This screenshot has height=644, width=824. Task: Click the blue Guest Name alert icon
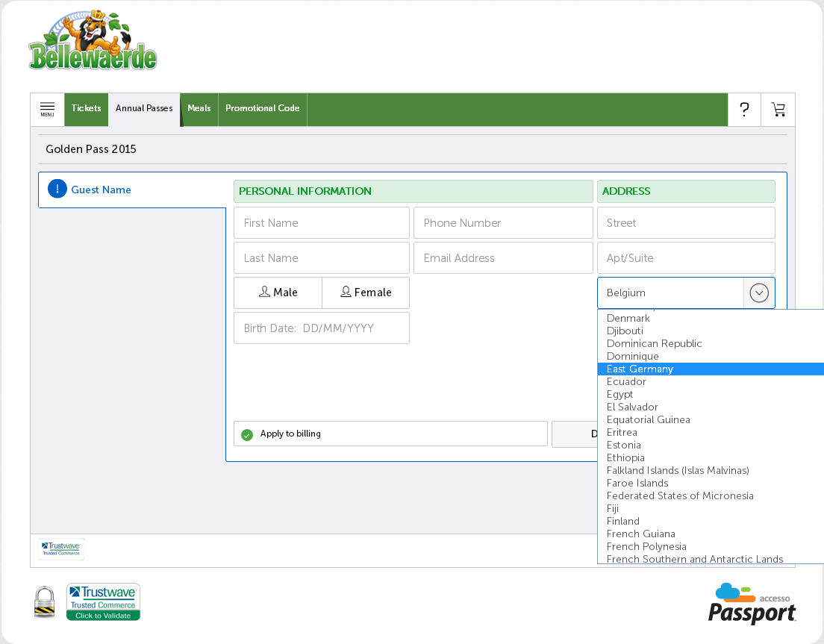[57, 190]
